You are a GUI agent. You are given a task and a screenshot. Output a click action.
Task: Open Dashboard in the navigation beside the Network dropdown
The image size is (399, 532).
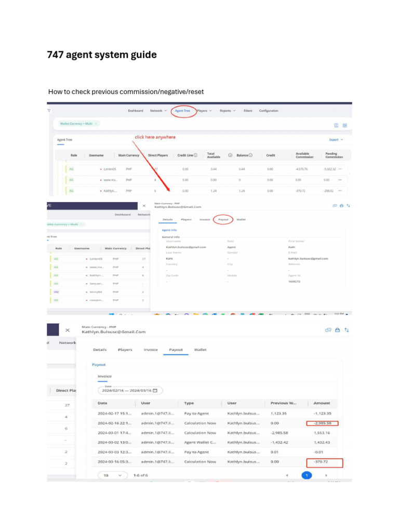point(136,111)
